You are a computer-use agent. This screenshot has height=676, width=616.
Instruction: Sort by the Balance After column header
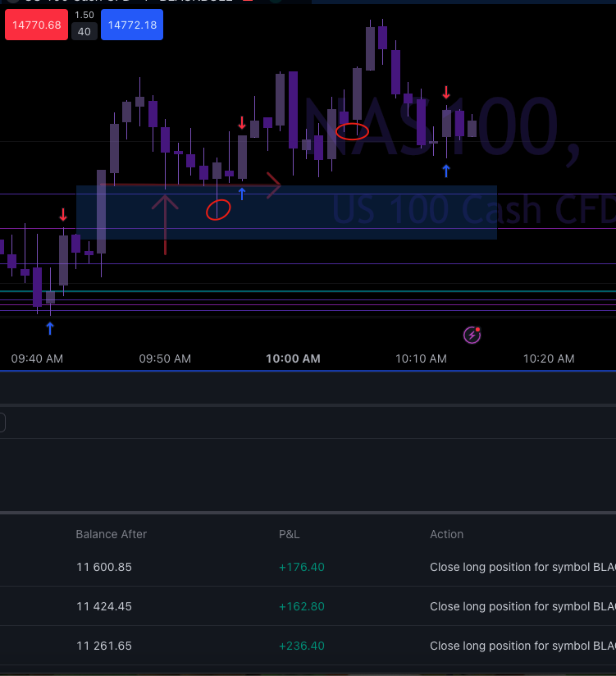pyautogui.click(x=112, y=534)
